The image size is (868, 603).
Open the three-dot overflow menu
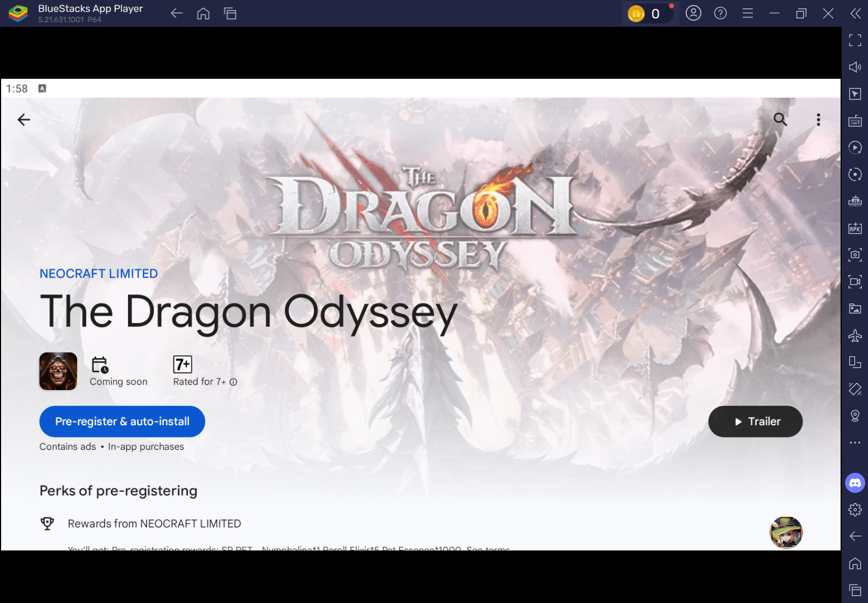click(x=818, y=120)
